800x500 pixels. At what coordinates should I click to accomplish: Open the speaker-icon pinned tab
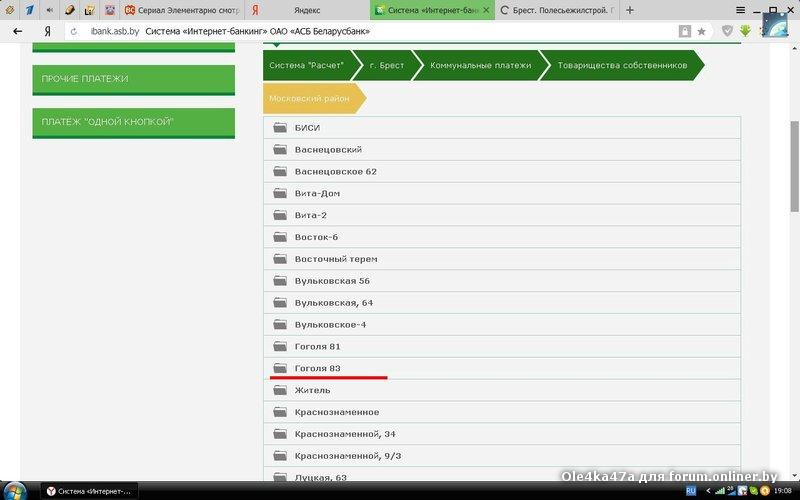click(49, 10)
